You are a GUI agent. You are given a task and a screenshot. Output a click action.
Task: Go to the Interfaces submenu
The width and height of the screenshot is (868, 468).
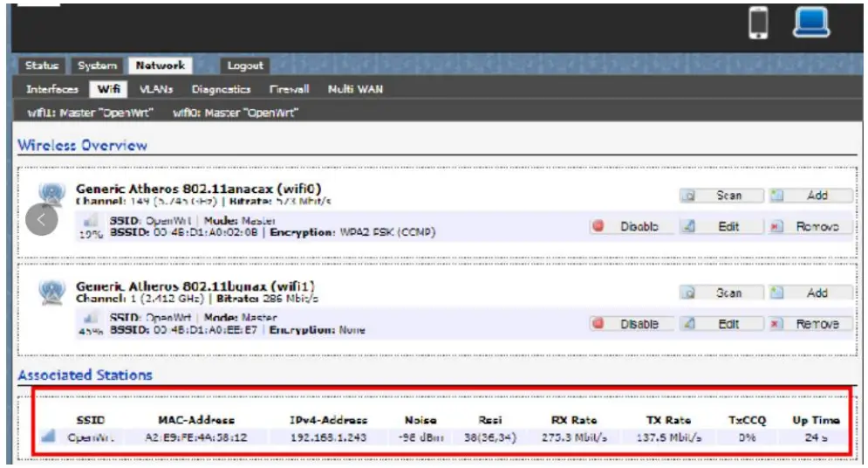pos(52,88)
